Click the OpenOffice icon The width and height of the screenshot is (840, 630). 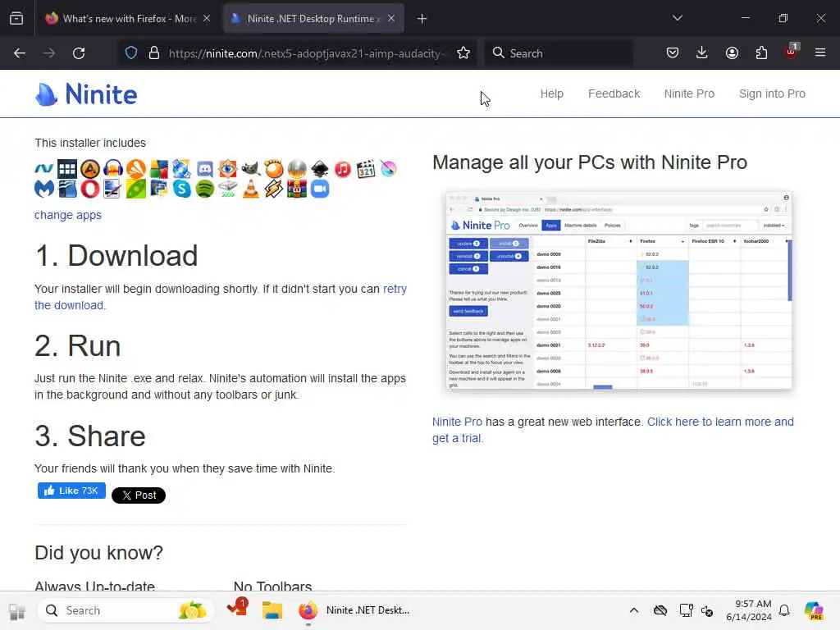(x=67, y=189)
